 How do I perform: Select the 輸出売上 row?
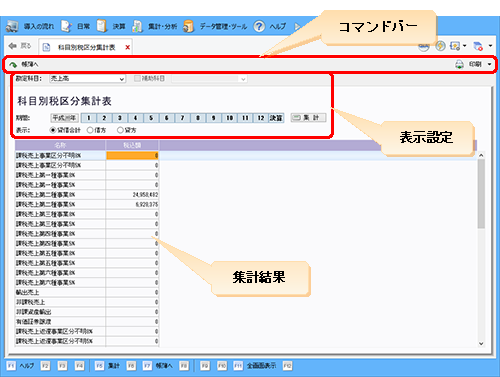coord(87,292)
